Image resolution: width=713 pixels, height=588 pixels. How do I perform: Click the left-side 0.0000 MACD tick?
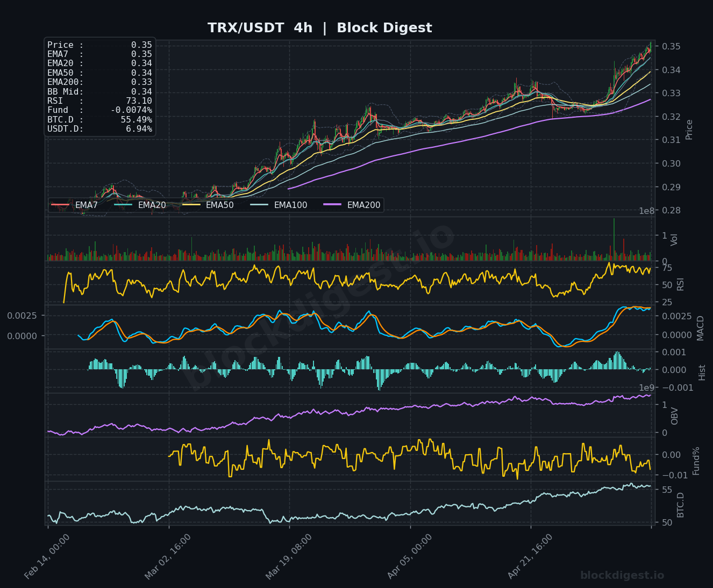click(x=22, y=335)
